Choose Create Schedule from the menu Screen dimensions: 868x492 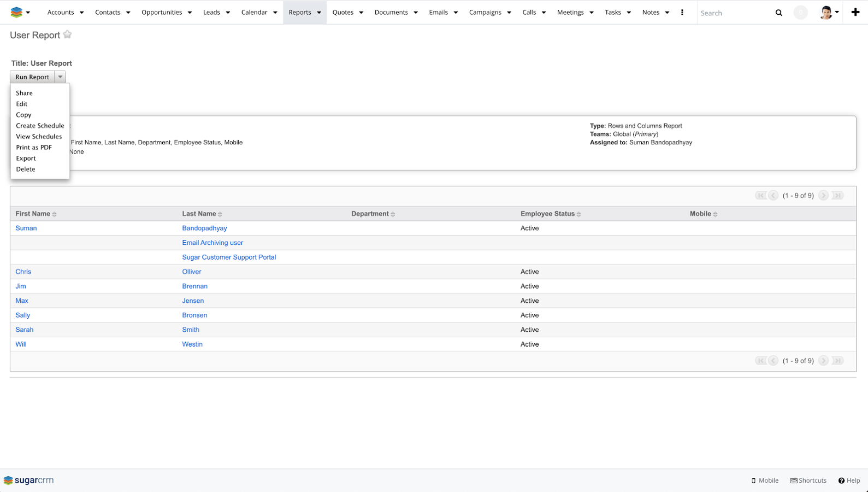[40, 126]
